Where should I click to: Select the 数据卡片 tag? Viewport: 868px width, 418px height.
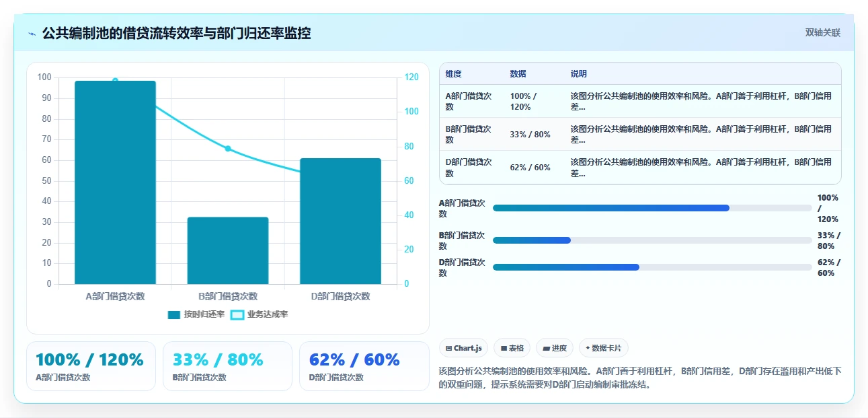click(604, 348)
